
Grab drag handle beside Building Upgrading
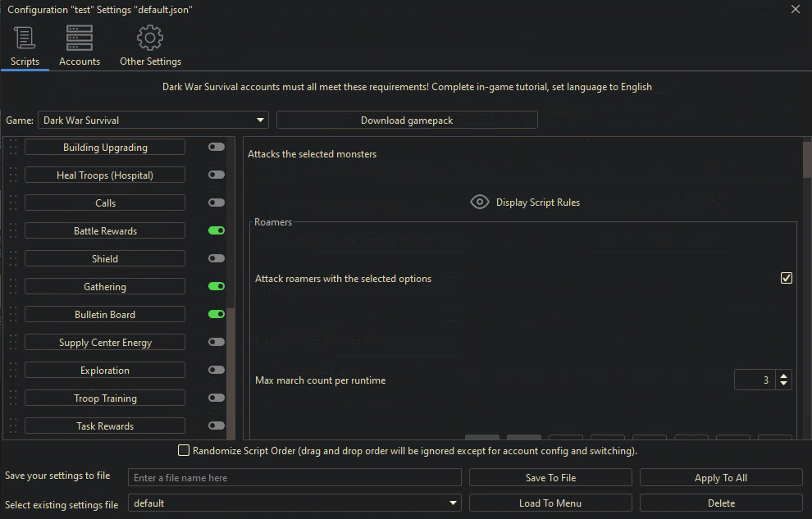[12, 148]
